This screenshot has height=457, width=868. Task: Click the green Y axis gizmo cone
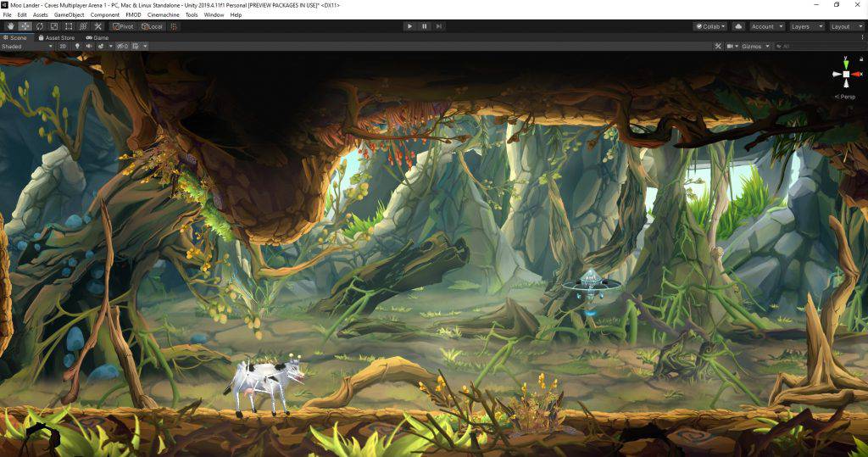tap(846, 63)
